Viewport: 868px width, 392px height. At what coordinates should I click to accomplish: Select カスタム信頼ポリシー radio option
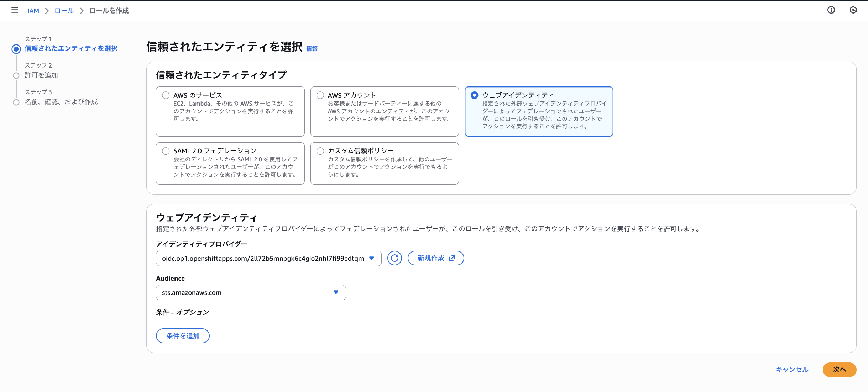[320, 151]
